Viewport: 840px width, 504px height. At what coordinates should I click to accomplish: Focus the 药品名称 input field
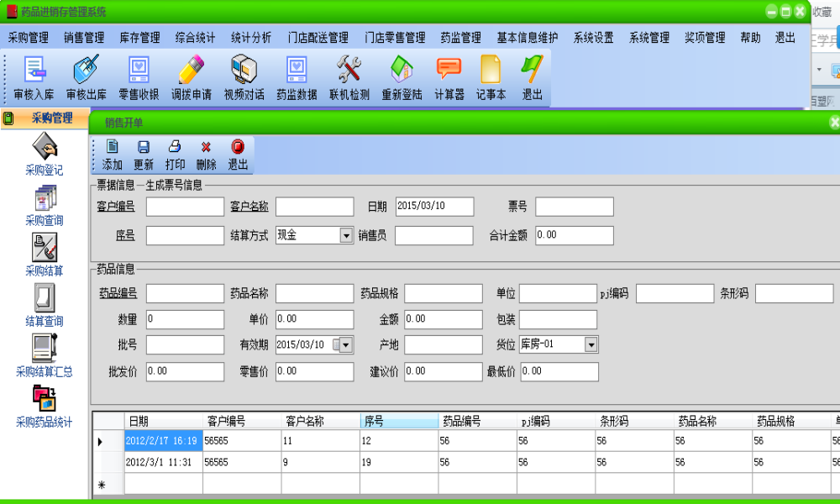(x=314, y=293)
